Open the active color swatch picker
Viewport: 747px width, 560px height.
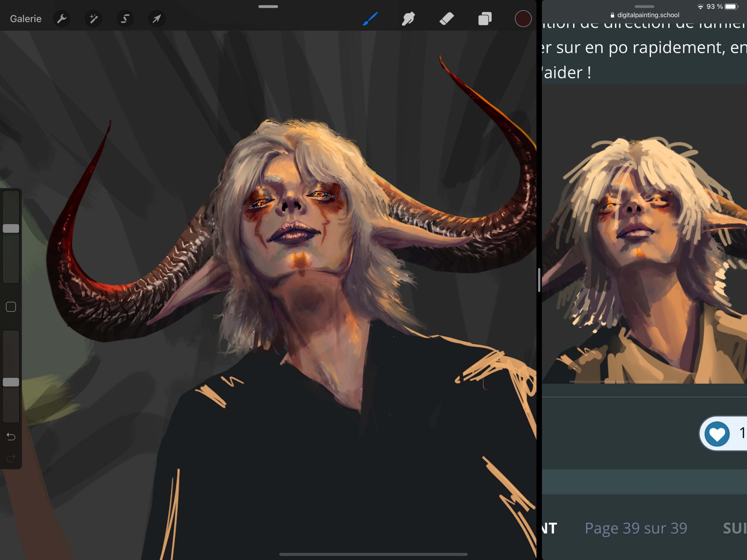pyautogui.click(x=523, y=19)
